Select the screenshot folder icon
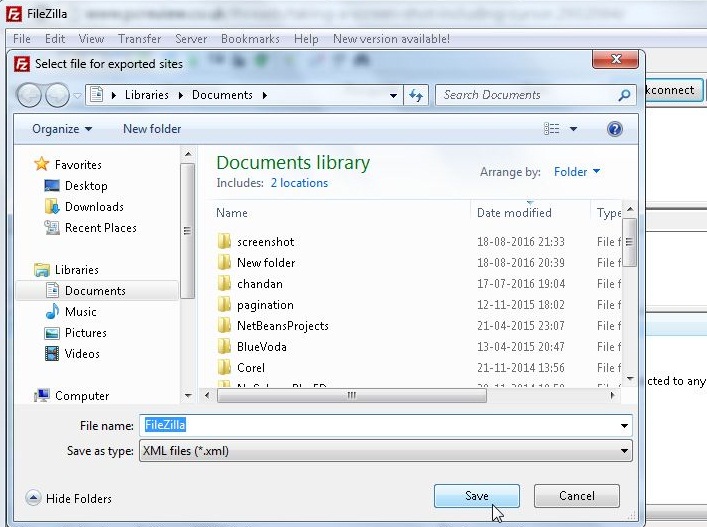707x527 pixels. point(224,242)
